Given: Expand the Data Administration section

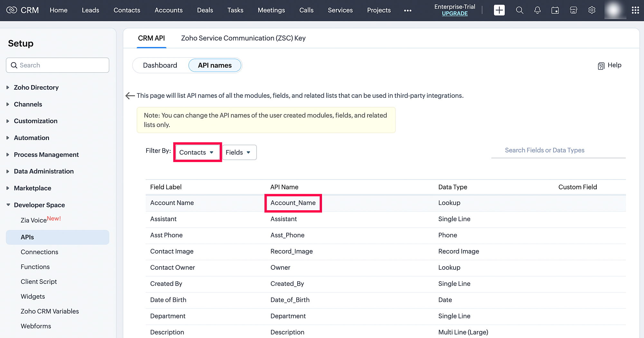Looking at the screenshot, I should (x=44, y=172).
